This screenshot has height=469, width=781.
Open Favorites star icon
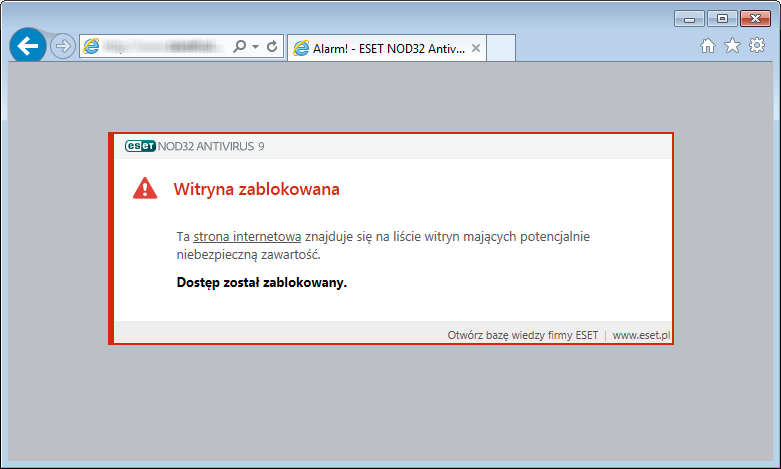point(732,45)
